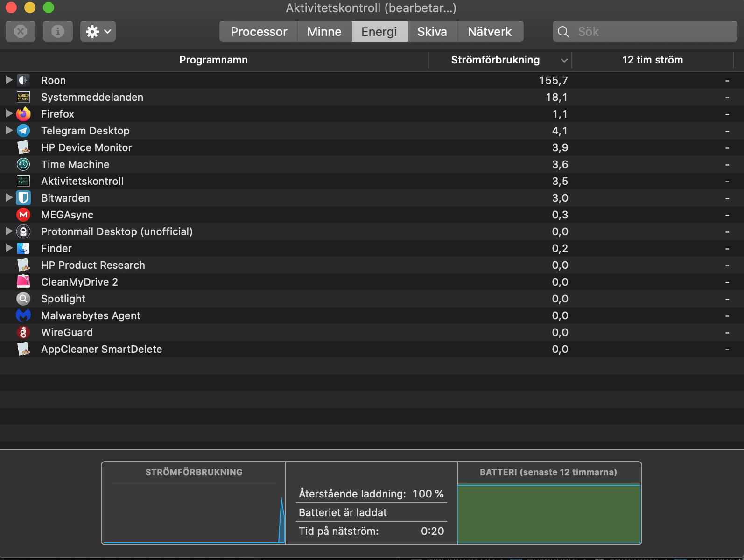This screenshot has width=744, height=560.
Task: Select the Time Machine row name
Action: 75,164
